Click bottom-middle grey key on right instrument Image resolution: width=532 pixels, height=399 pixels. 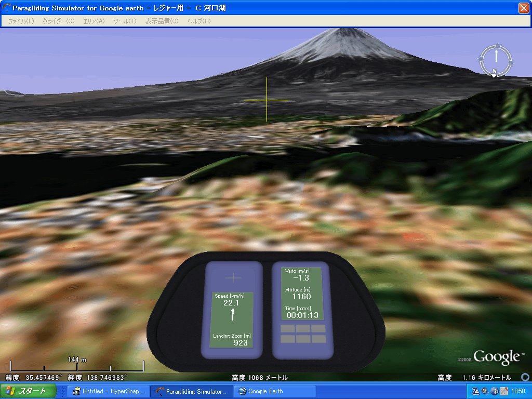point(303,339)
